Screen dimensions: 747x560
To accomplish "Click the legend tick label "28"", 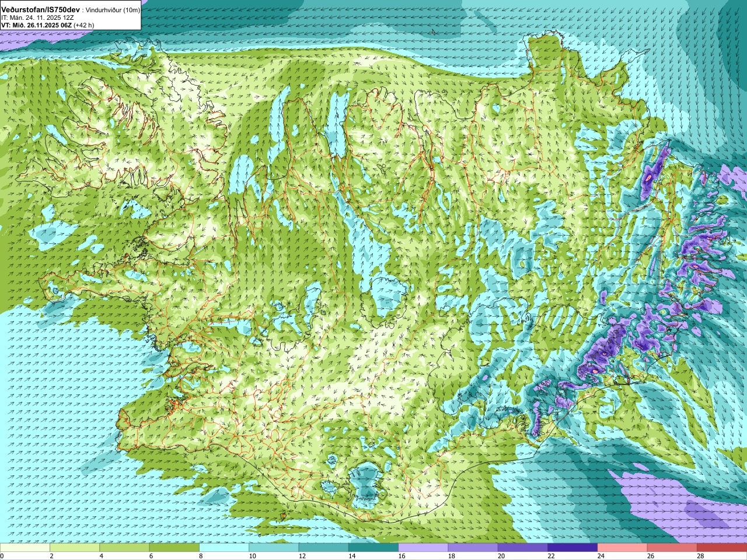I will (701, 556).
